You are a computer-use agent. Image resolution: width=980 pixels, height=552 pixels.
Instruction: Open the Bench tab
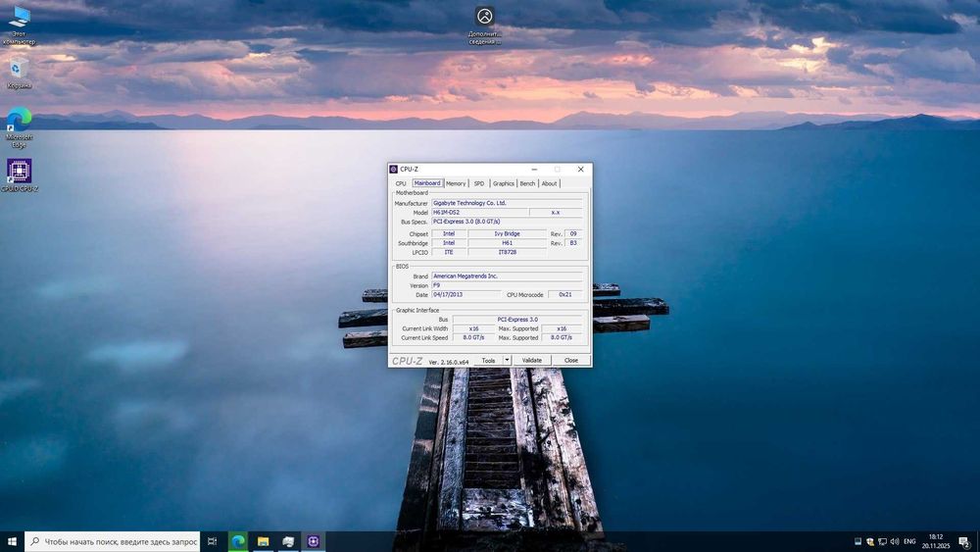point(527,183)
